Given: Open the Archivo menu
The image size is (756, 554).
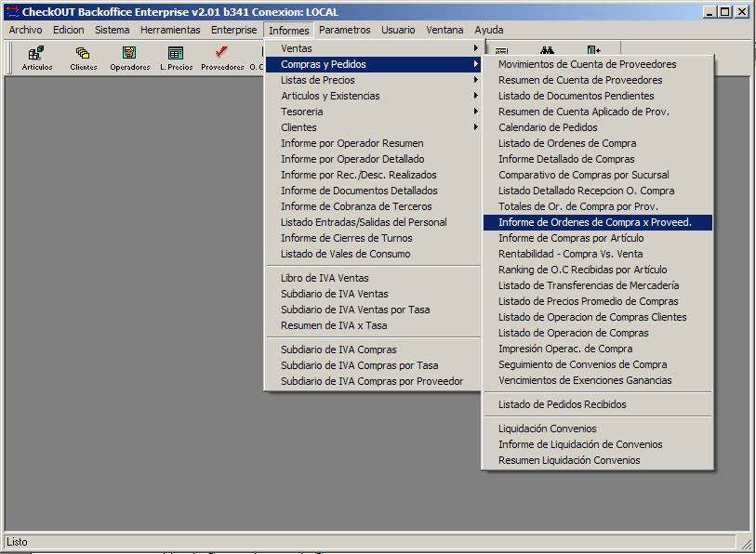Looking at the screenshot, I should 25,30.
